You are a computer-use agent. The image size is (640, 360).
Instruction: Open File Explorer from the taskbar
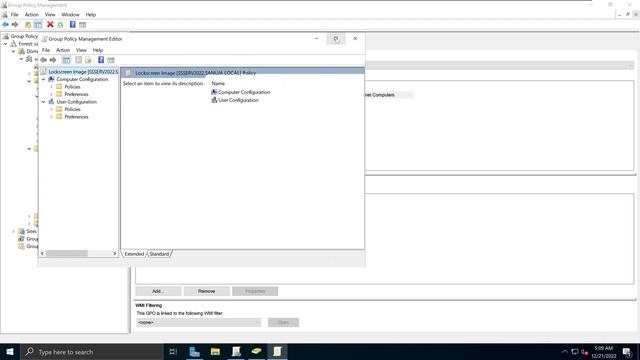click(216, 351)
